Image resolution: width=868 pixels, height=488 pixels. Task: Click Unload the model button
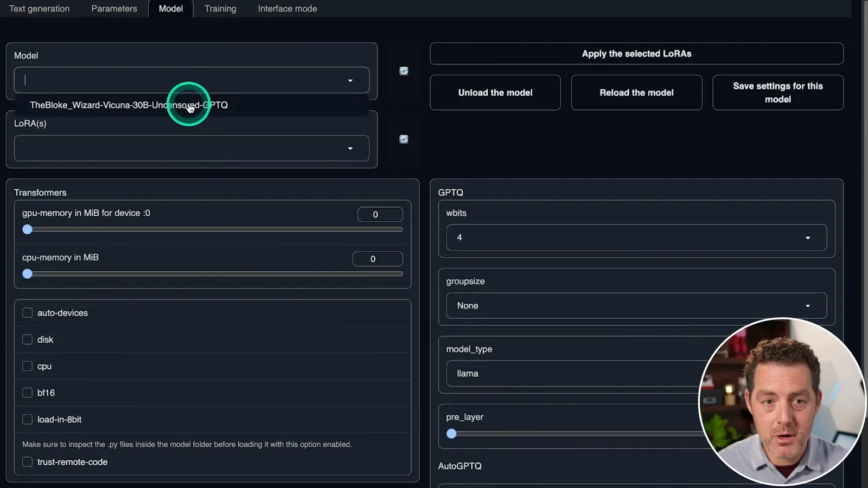pos(495,93)
